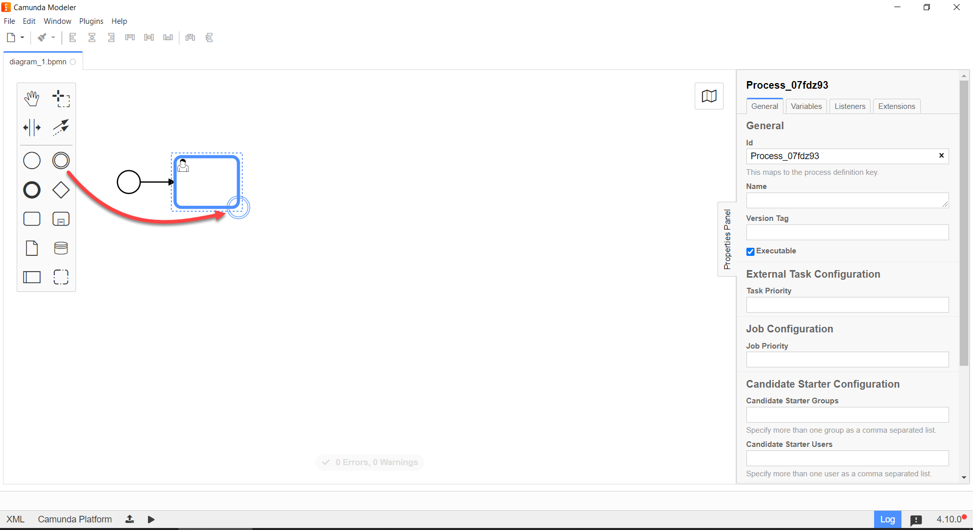
Task: Align elements bottom
Action: click(168, 37)
